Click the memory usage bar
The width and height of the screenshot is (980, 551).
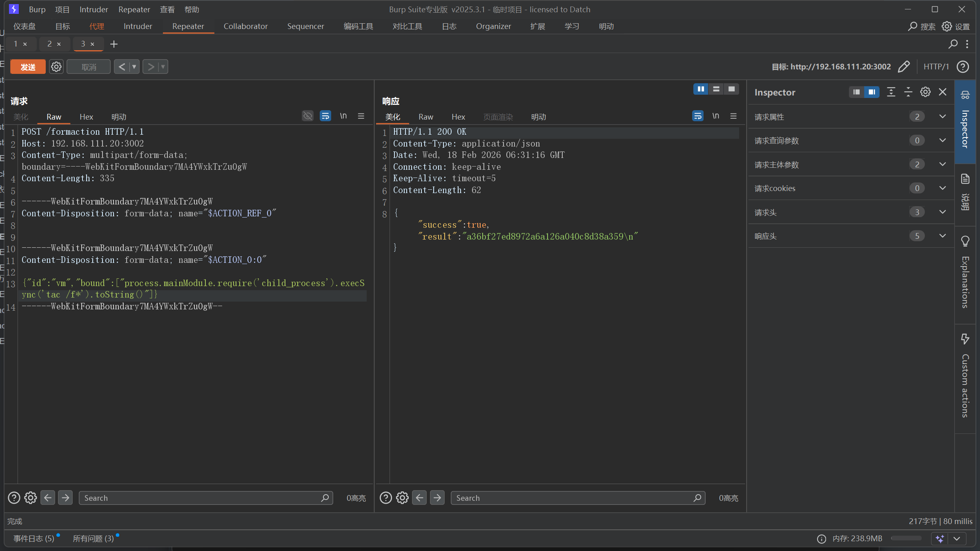(x=906, y=538)
